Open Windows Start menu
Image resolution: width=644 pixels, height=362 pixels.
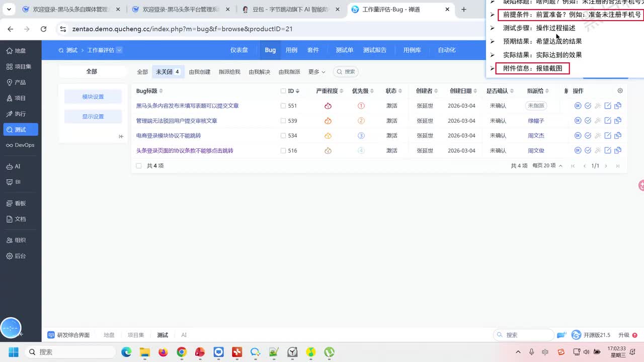point(13,352)
